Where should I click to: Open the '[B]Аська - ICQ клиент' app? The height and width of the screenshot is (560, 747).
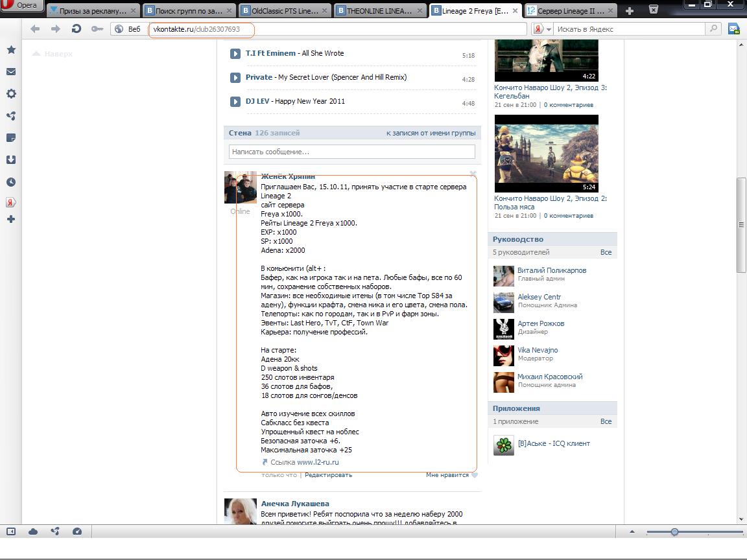[x=554, y=444]
